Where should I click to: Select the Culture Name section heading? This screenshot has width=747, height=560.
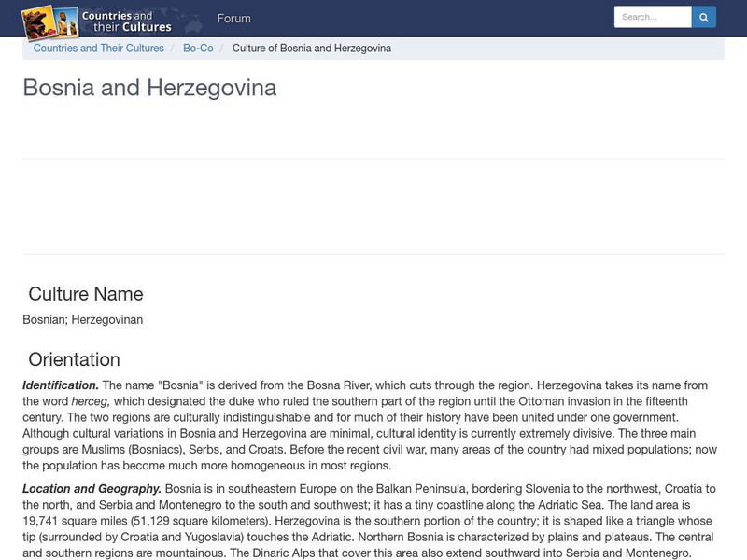[84, 294]
